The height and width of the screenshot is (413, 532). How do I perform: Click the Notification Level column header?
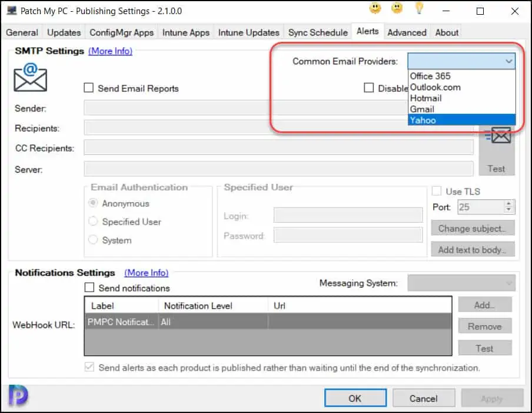coord(213,306)
